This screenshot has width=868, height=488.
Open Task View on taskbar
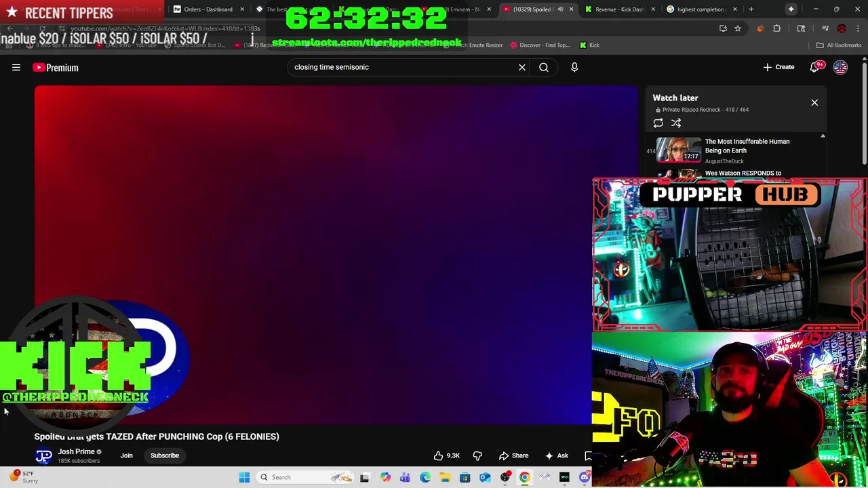pyautogui.click(x=364, y=477)
